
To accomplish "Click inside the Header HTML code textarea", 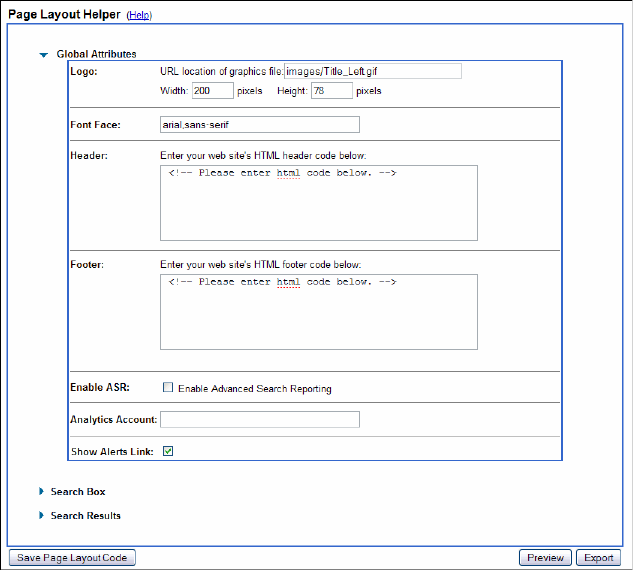I will tap(318, 203).
